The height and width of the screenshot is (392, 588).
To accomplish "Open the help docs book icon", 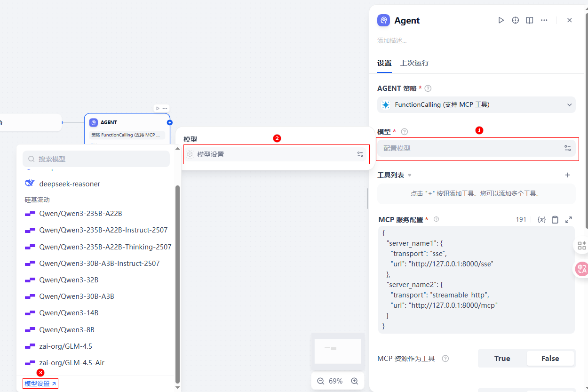I will point(530,20).
